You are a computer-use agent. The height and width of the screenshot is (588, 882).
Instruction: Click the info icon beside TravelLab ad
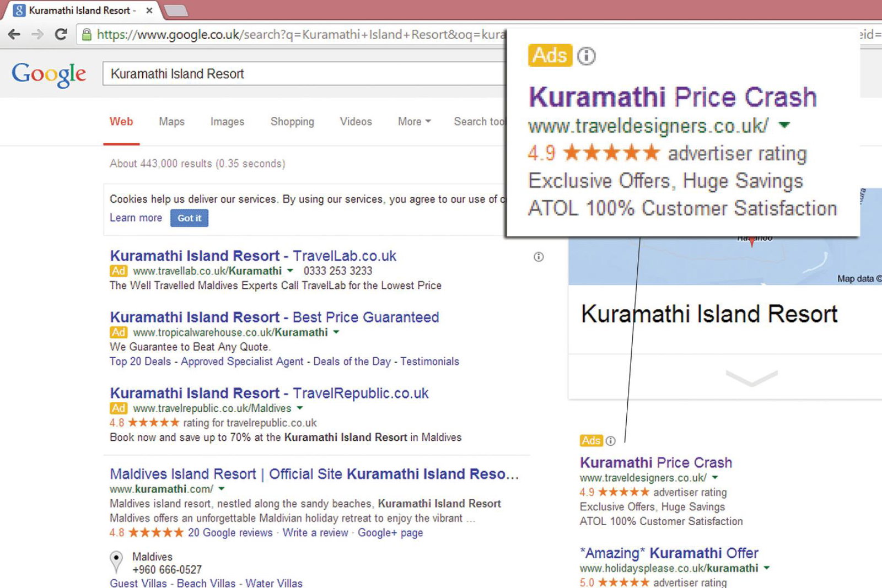[539, 257]
